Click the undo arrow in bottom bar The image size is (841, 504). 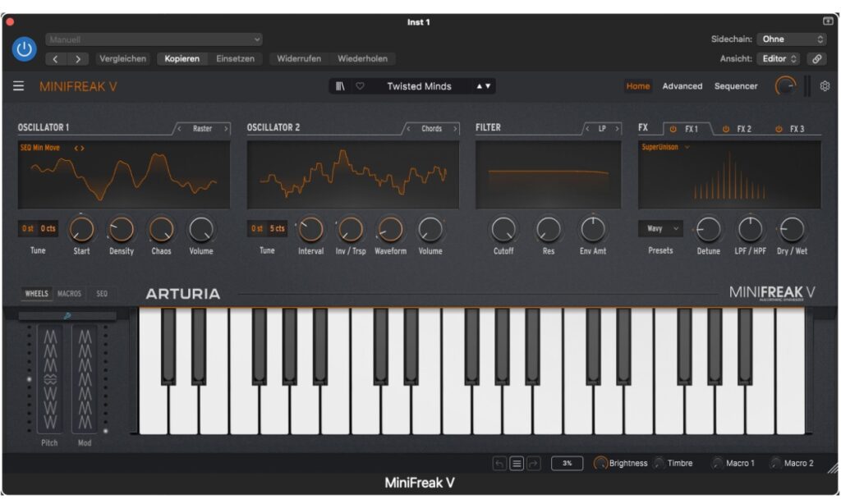(x=499, y=463)
